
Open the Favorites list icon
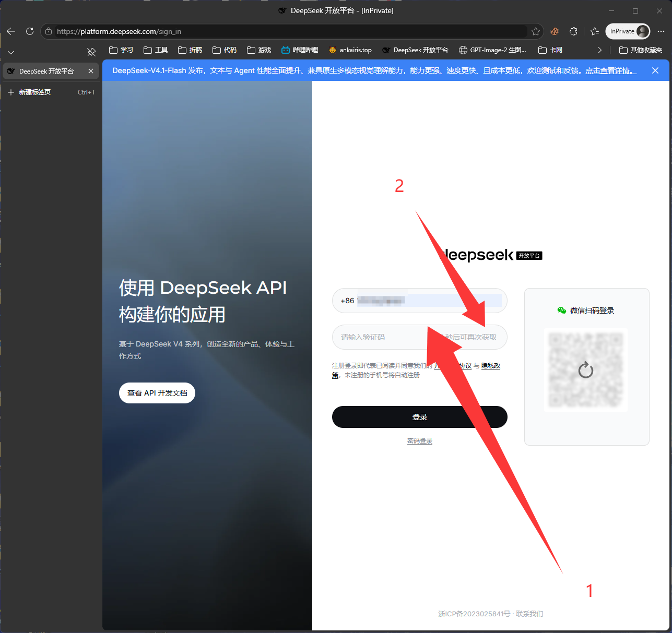[595, 31]
